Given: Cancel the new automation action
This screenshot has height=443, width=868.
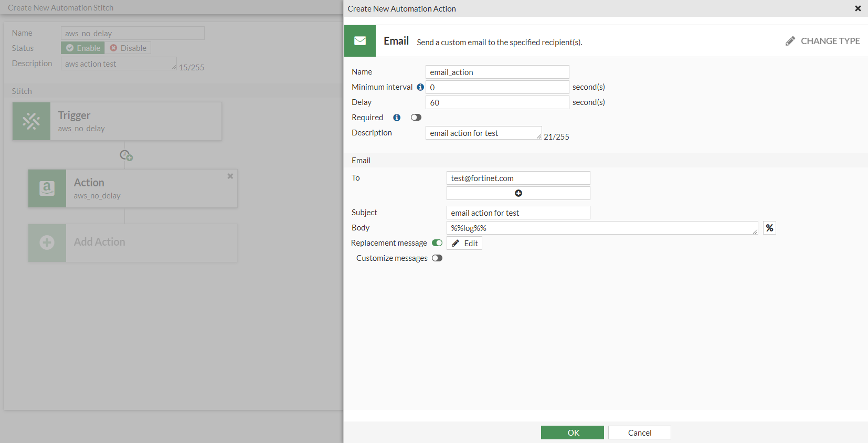Looking at the screenshot, I should (639, 433).
